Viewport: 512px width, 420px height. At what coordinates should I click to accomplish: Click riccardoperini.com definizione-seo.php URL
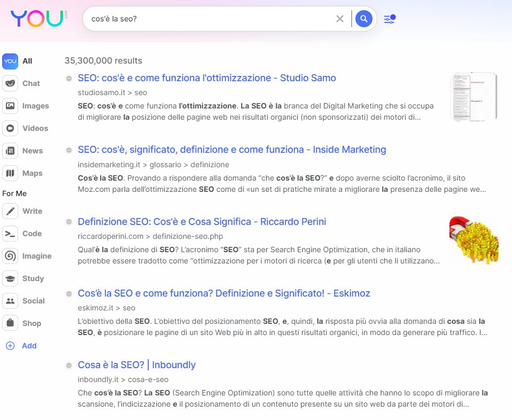(151, 236)
